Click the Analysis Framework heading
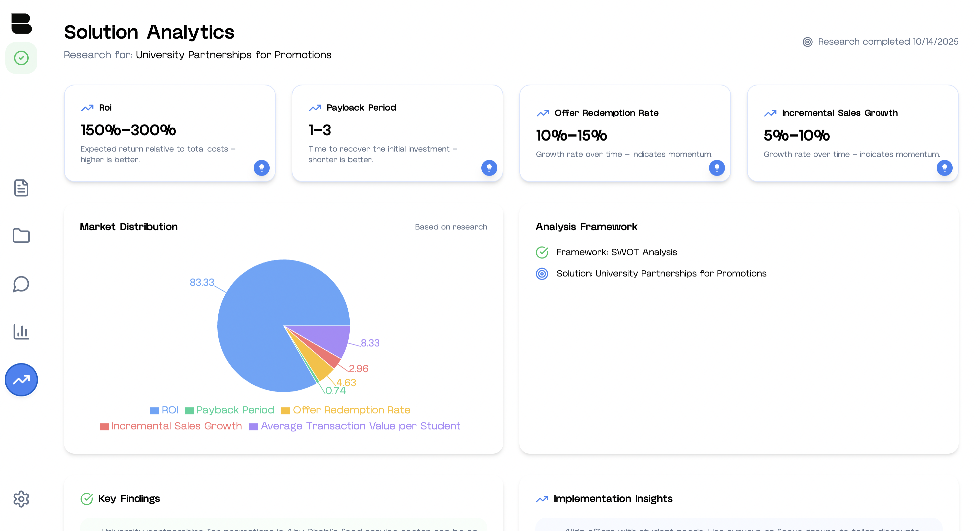This screenshot has height=531, width=980. point(586,227)
